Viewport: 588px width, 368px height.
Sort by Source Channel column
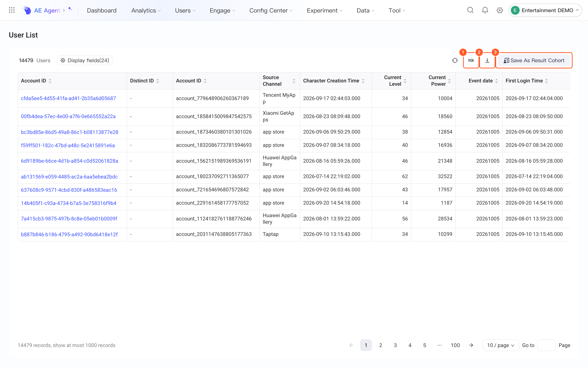294,81
